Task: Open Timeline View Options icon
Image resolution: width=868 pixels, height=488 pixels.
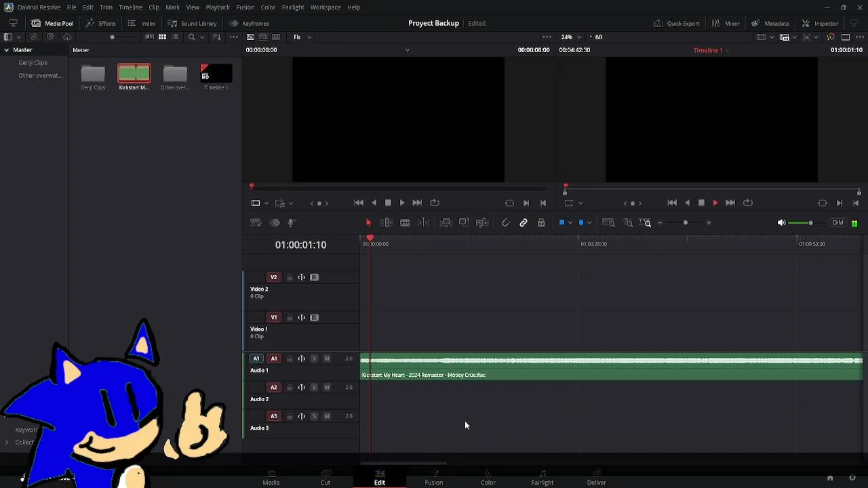Action: coord(256,223)
